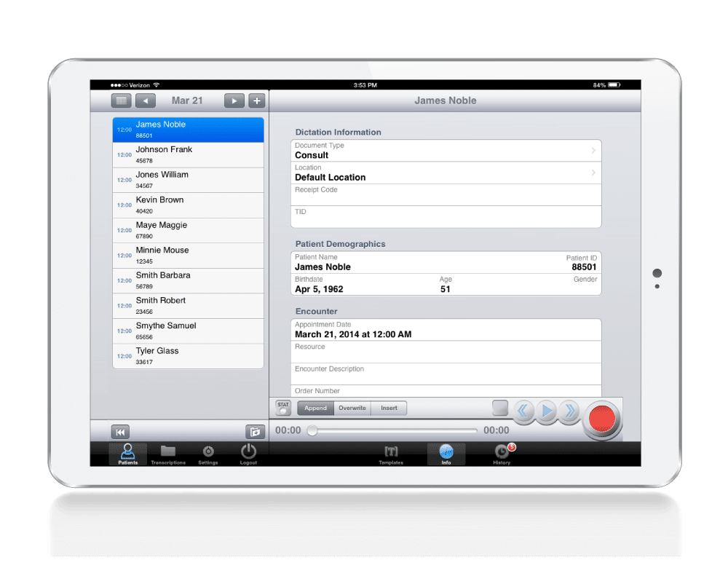Start recording with red record button

coord(601,417)
